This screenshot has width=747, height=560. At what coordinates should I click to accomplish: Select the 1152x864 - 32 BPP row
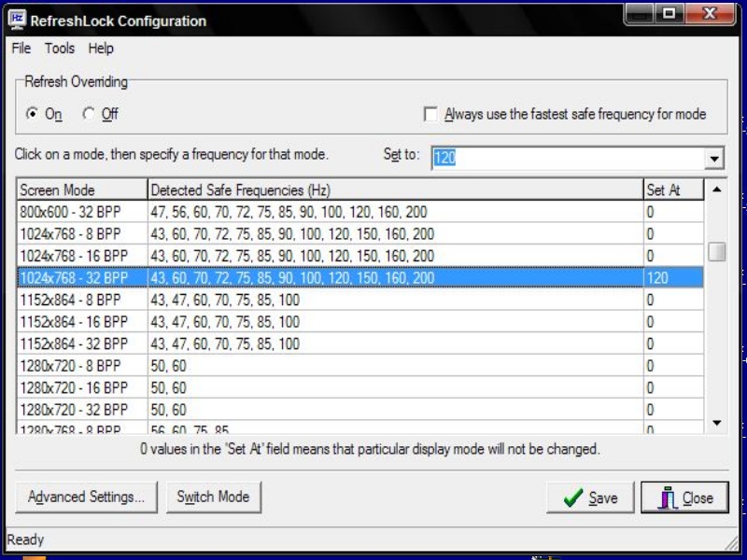(360, 343)
